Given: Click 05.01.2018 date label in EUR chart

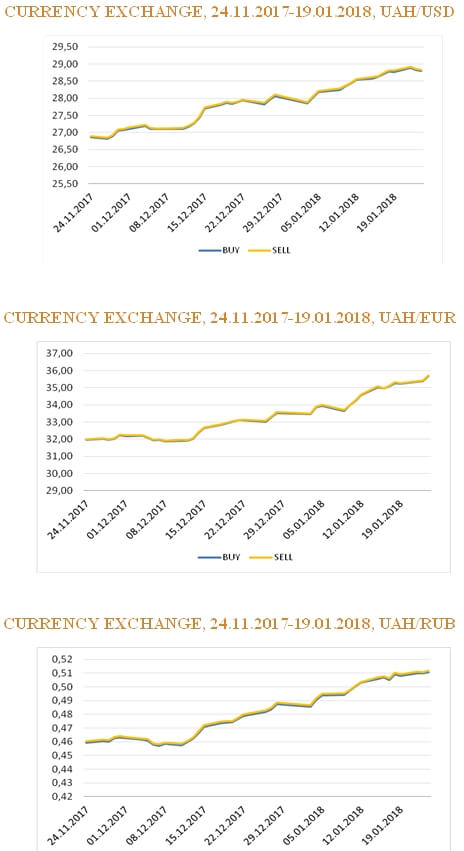Looking at the screenshot, I should (305, 520).
